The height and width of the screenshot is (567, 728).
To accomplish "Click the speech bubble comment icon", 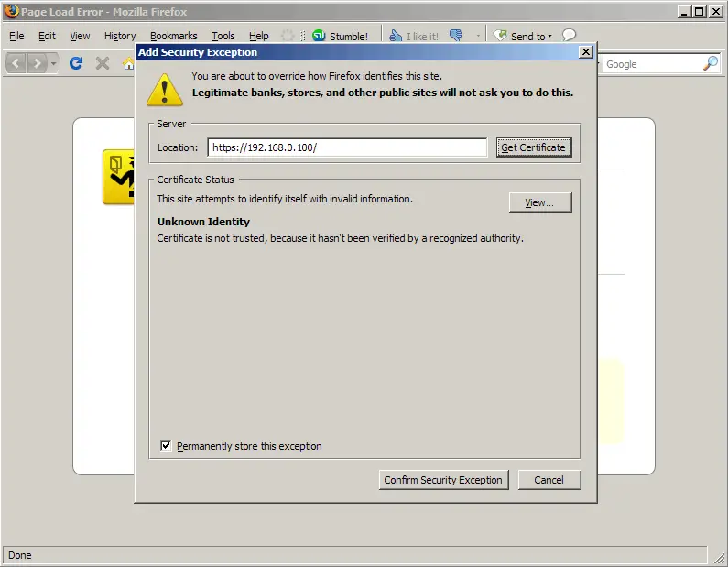I will pyautogui.click(x=569, y=35).
